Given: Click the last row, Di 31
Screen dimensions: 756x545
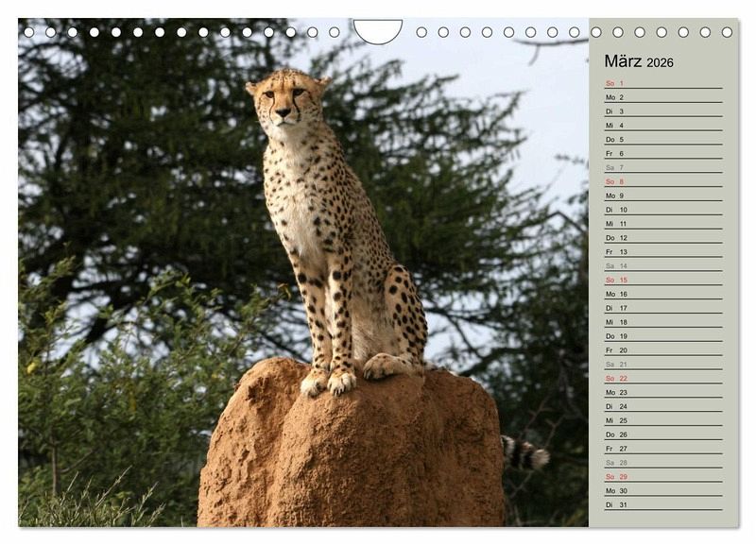Looking at the screenshot, I should coord(662,504).
